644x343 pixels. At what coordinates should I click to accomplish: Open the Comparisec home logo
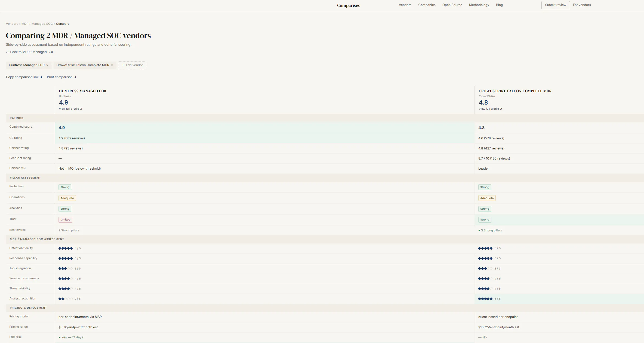349,5
